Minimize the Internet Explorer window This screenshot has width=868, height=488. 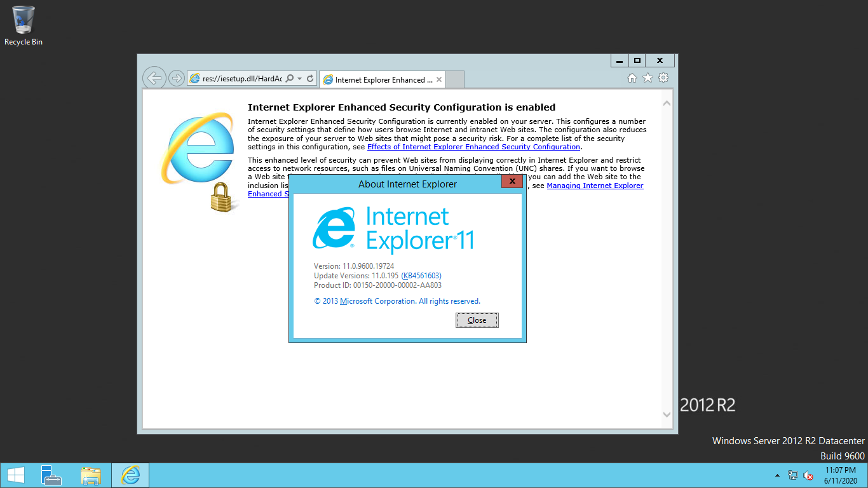(x=620, y=60)
